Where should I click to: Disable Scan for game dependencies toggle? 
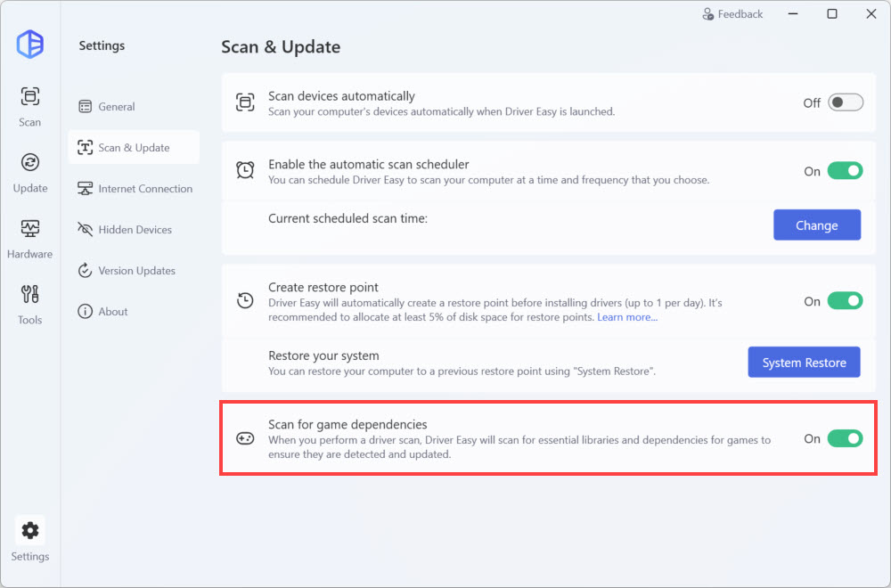845,438
